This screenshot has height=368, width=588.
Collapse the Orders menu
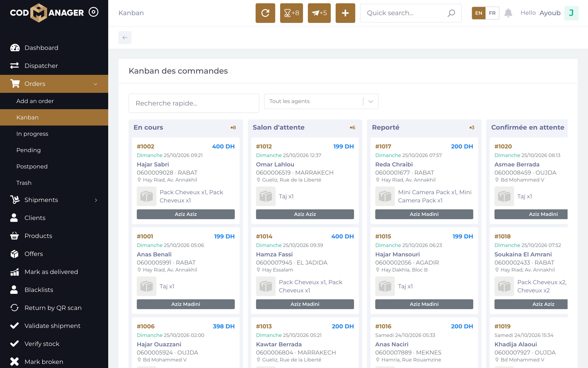point(54,84)
